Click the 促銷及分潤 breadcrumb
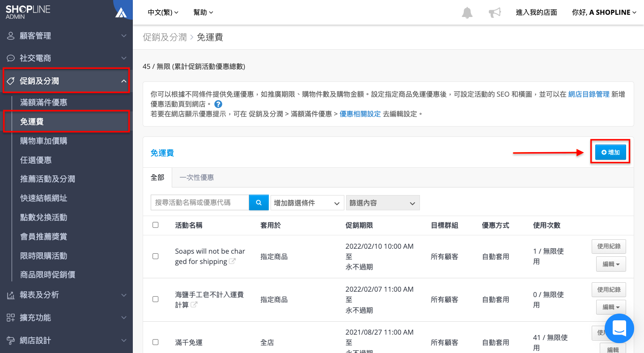 tap(165, 37)
